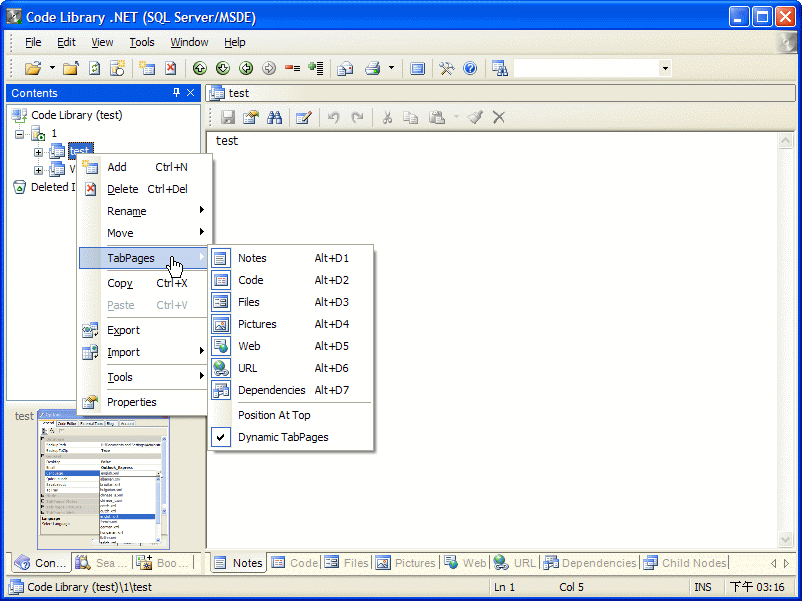Close the Contents panel
This screenshot has width=802, height=601.
pyautogui.click(x=190, y=93)
